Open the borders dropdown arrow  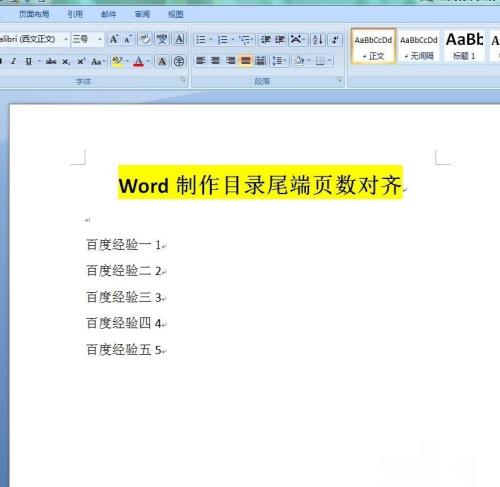tap(330, 61)
